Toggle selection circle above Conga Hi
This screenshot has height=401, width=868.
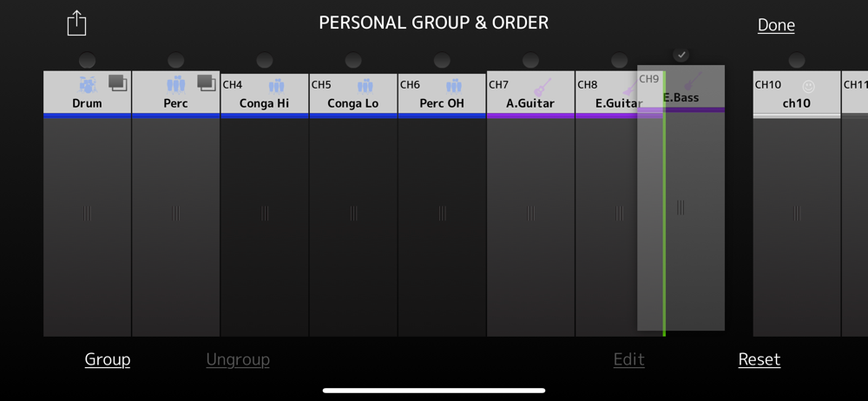point(265,60)
